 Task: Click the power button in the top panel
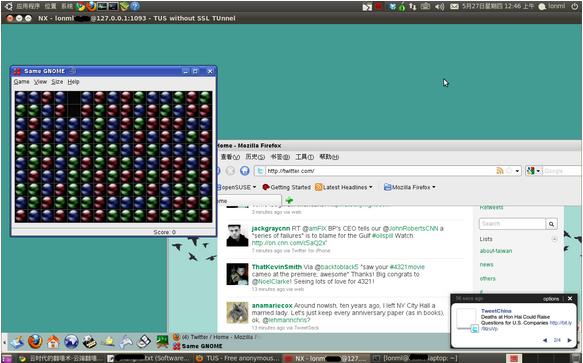pyautogui.click(x=575, y=6)
